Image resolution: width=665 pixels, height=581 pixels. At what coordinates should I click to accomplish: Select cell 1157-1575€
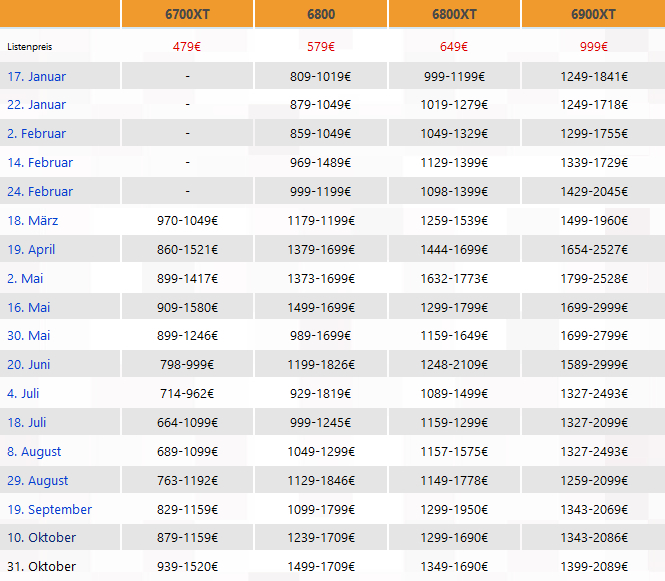point(454,452)
